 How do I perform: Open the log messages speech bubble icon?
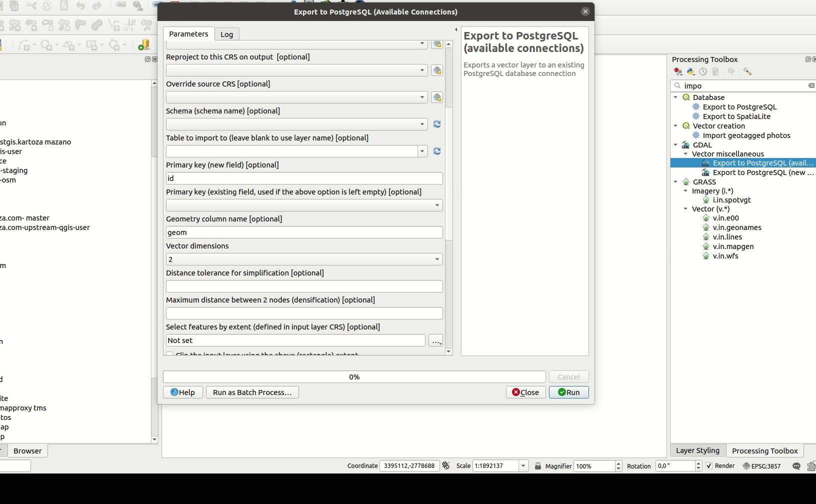[796, 466]
